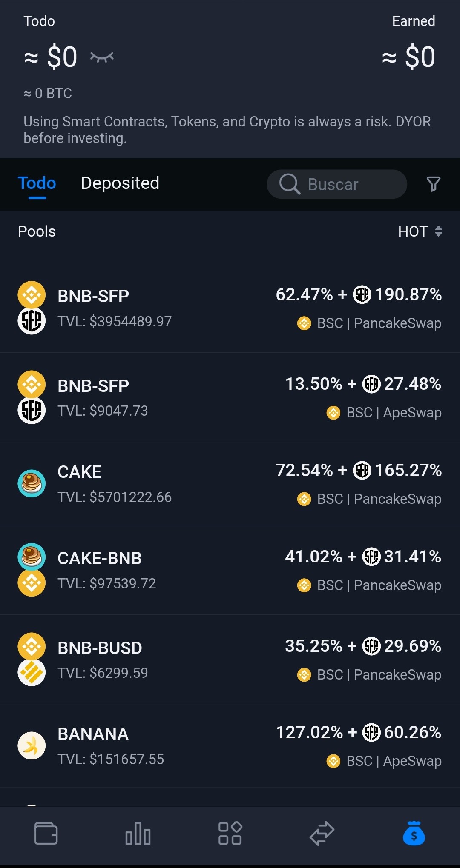This screenshot has width=460, height=868.
Task: Open the swap arrows icon
Action: tap(322, 833)
